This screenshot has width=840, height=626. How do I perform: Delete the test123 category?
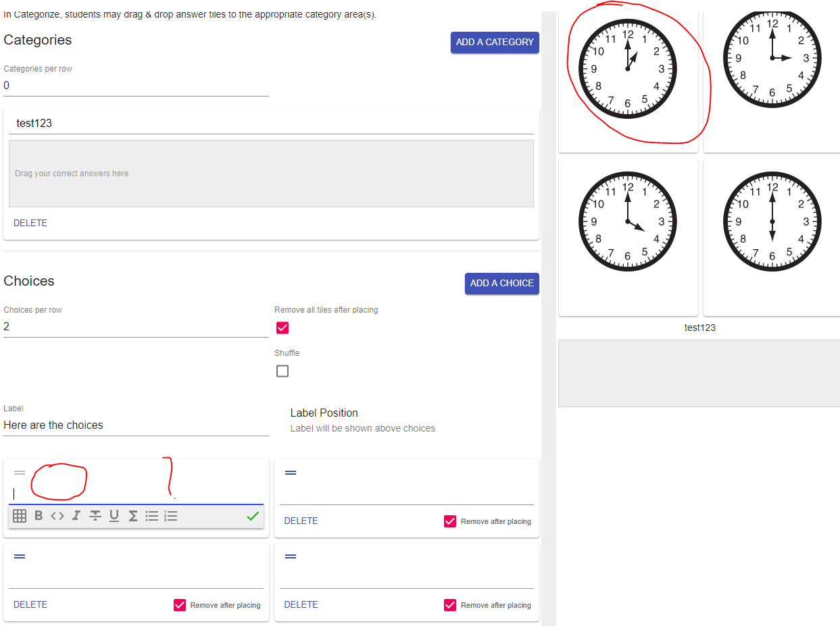pyautogui.click(x=30, y=223)
